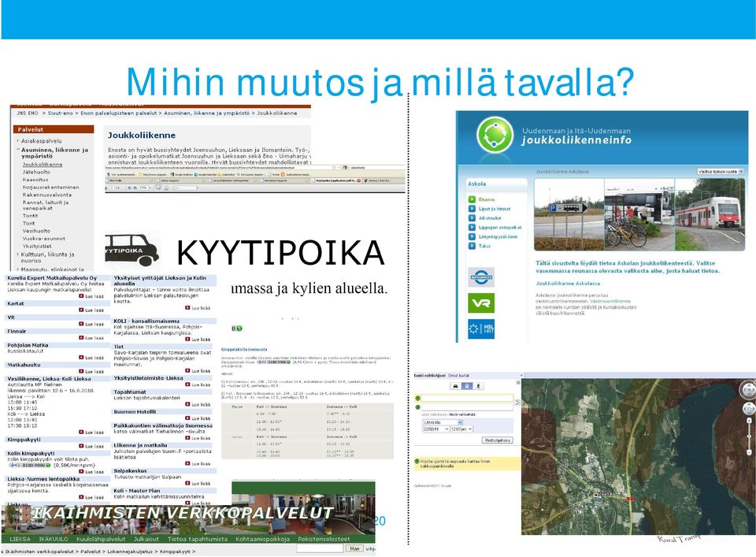
Task: Click the destination input field
Action: click(467, 407)
